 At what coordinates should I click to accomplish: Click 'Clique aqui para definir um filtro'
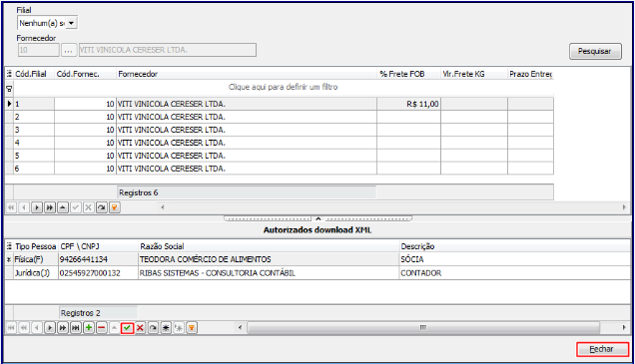[284, 87]
